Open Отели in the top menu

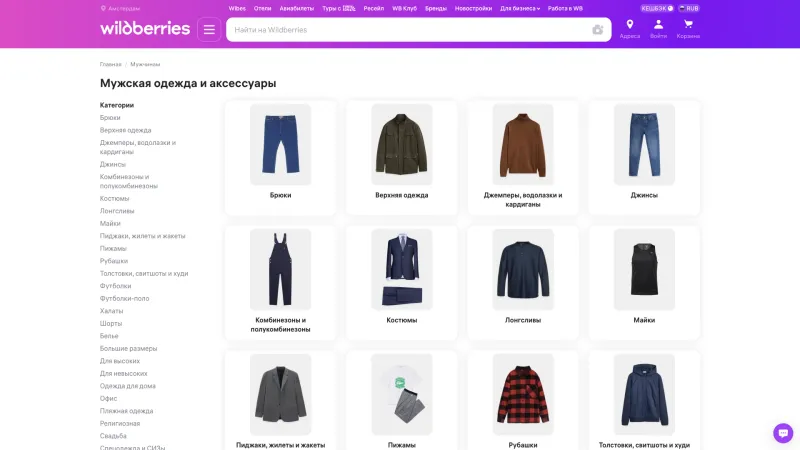262,8
